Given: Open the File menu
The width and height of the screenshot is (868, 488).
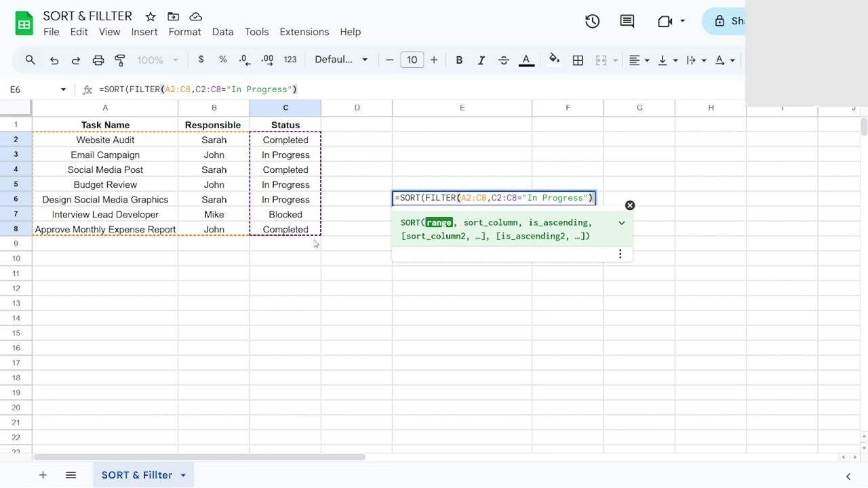Looking at the screenshot, I should tap(51, 32).
